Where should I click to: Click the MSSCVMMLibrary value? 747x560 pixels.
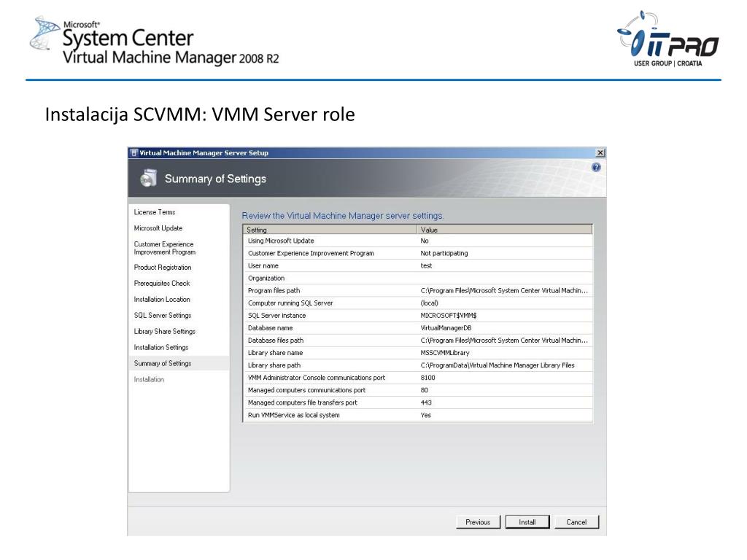[445, 353]
